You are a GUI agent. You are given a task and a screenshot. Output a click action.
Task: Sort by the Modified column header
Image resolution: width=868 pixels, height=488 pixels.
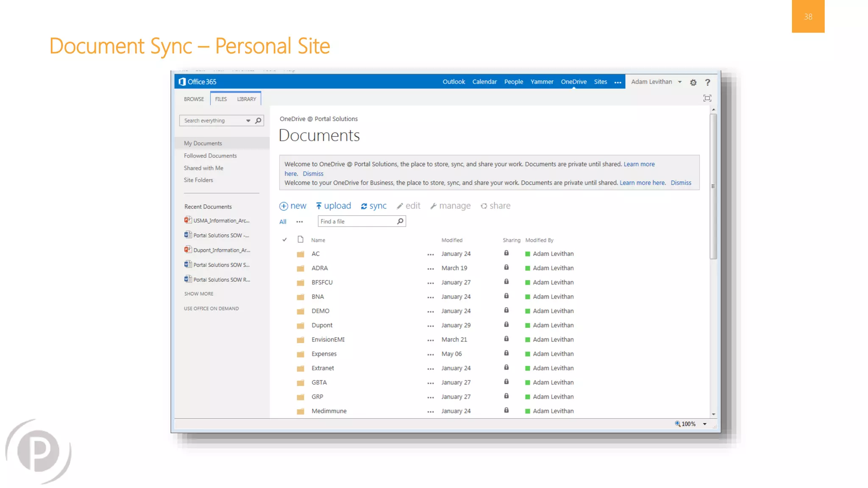(x=452, y=240)
